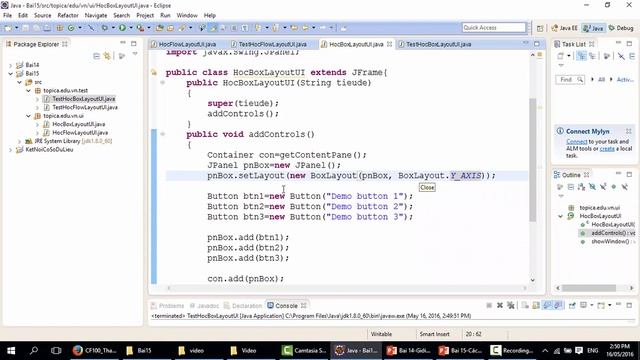
Task: Switch to the Debug perspective
Action: click(621, 28)
